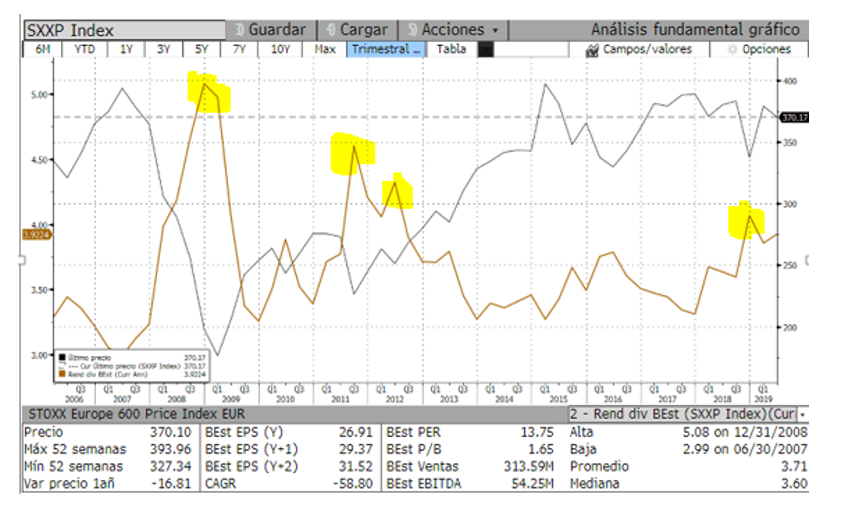Click the 2015 year label on time axis

559,399
